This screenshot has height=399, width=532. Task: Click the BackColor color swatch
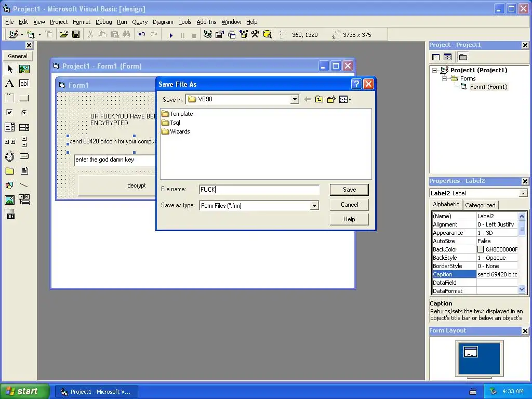click(481, 249)
